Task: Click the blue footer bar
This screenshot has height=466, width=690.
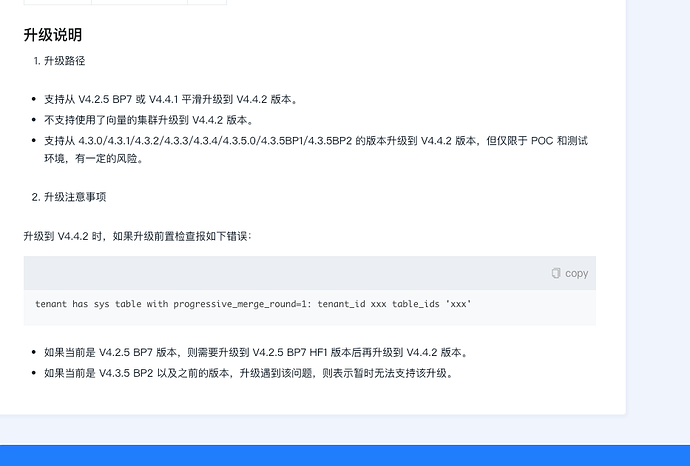Action: coord(345,455)
